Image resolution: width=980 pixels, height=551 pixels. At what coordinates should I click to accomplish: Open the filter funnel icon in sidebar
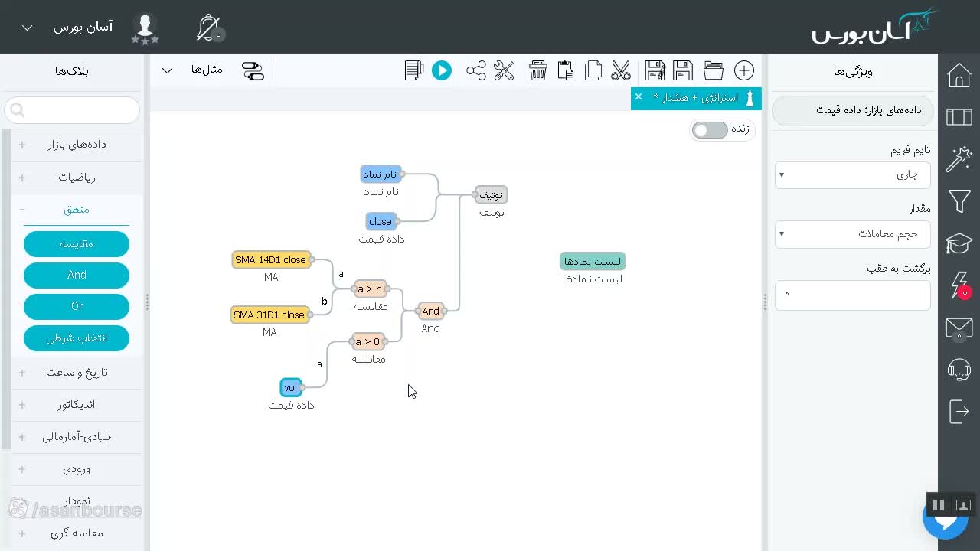coord(959,201)
